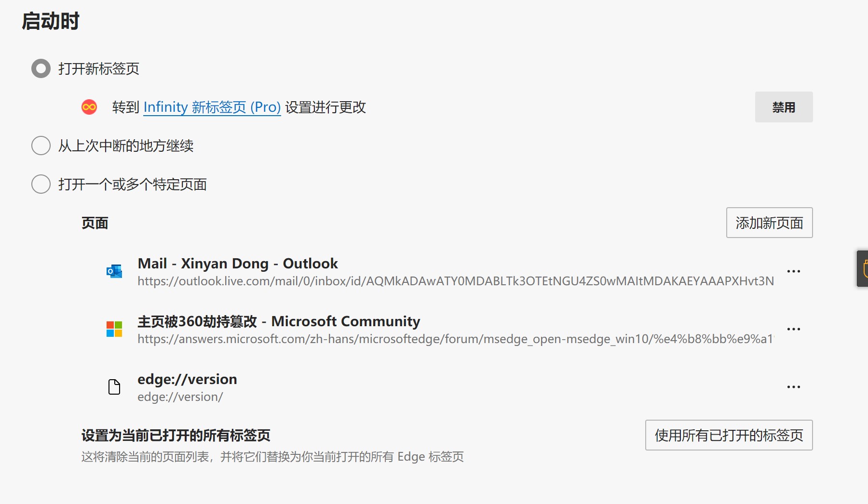Click the edge://version/ URL text
The width and height of the screenshot is (868, 504).
tap(180, 397)
